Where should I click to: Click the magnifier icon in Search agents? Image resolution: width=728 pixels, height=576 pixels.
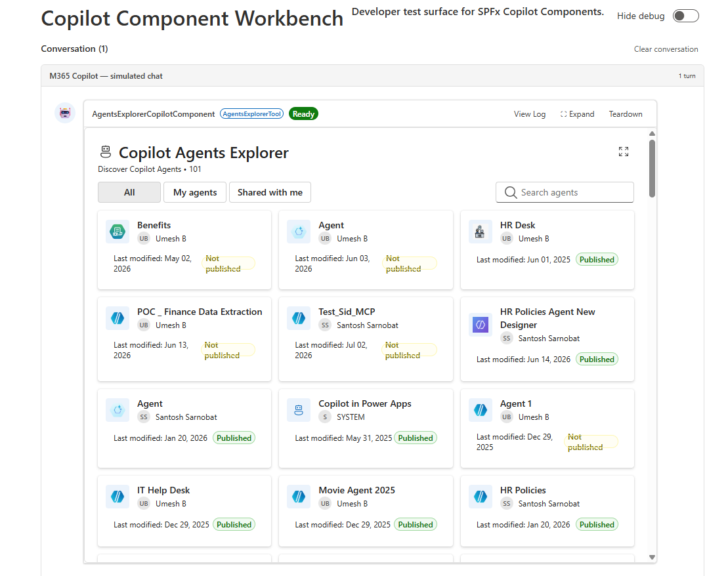click(x=510, y=192)
